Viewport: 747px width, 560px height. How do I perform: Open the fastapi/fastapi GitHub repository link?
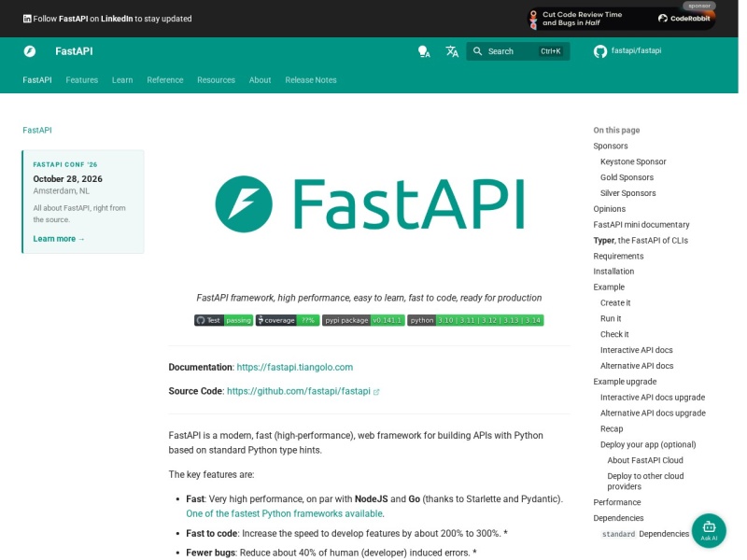[x=627, y=51]
